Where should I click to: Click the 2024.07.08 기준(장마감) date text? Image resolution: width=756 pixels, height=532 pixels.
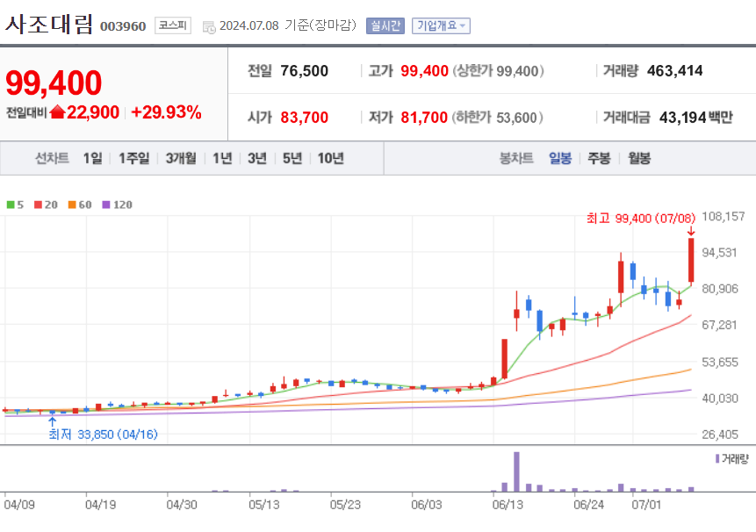click(288, 25)
